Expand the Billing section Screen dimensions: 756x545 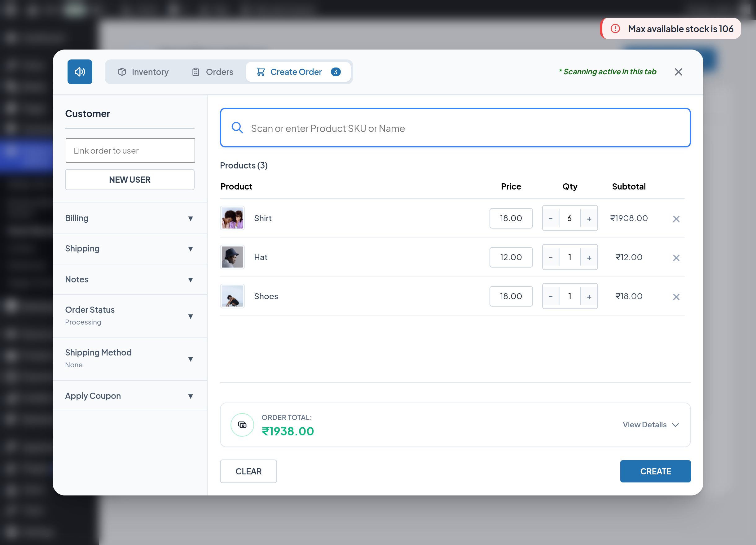tap(130, 218)
